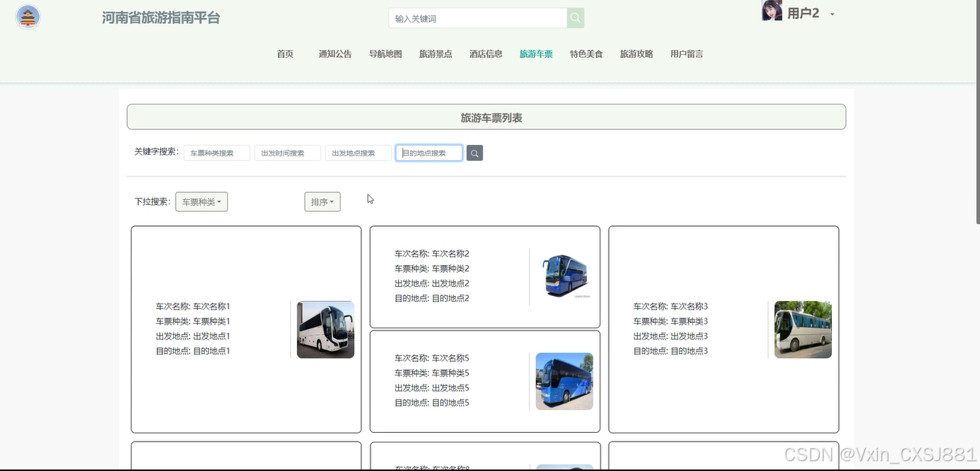Viewport: 980px width, 471px height.
Task: Open 旅游景点 menu item
Action: pyautogui.click(x=436, y=54)
